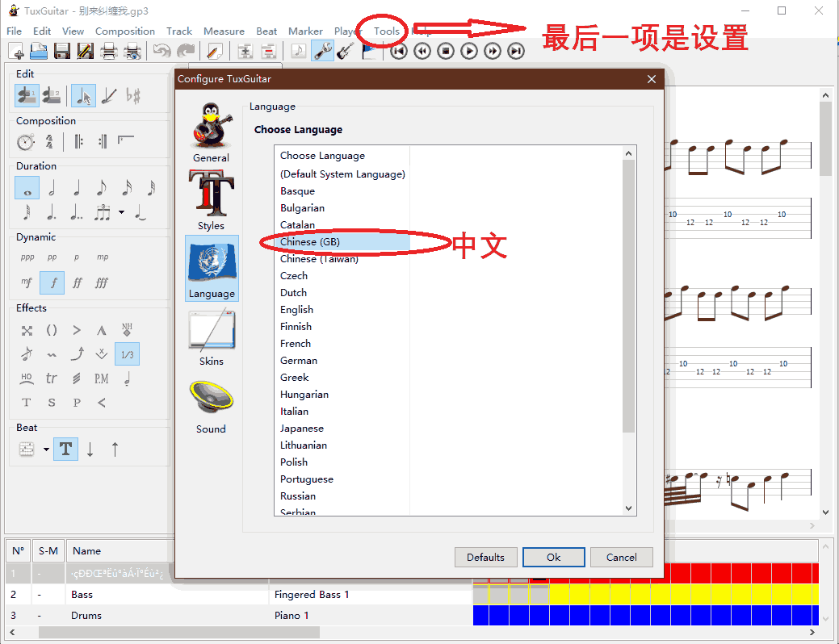The height and width of the screenshot is (644, 839).
Task: Toggle the whole note duration
Action: pos(27,189)
